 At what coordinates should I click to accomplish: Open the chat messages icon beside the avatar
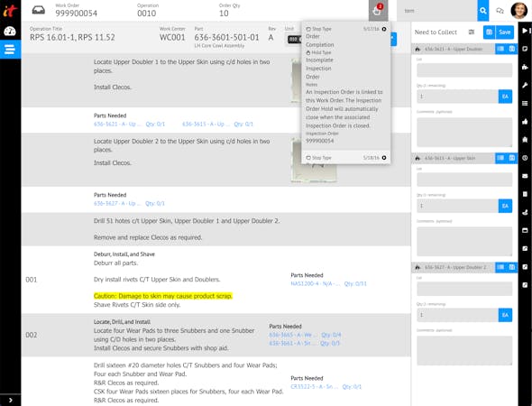click(500, 11)
